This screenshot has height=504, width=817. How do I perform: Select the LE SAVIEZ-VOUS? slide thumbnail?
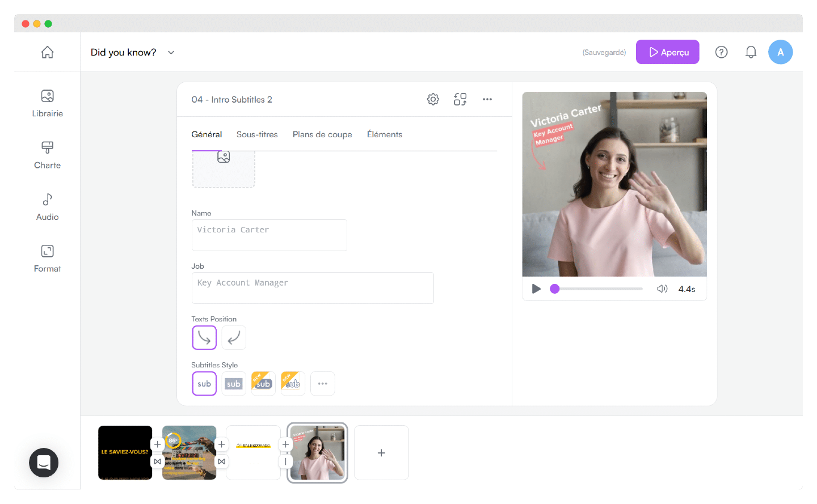click(x=125, y=452)
